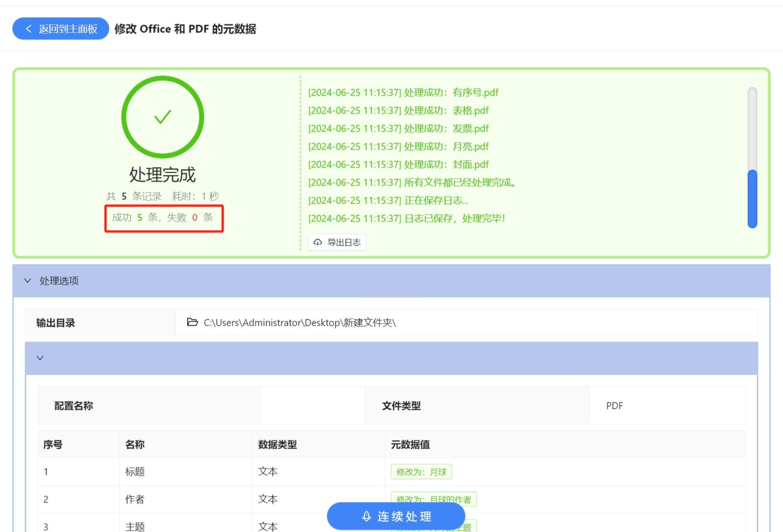Select log entry for 发票.pdf
Screen dimensions: 783x532
(x=398, y=129)
